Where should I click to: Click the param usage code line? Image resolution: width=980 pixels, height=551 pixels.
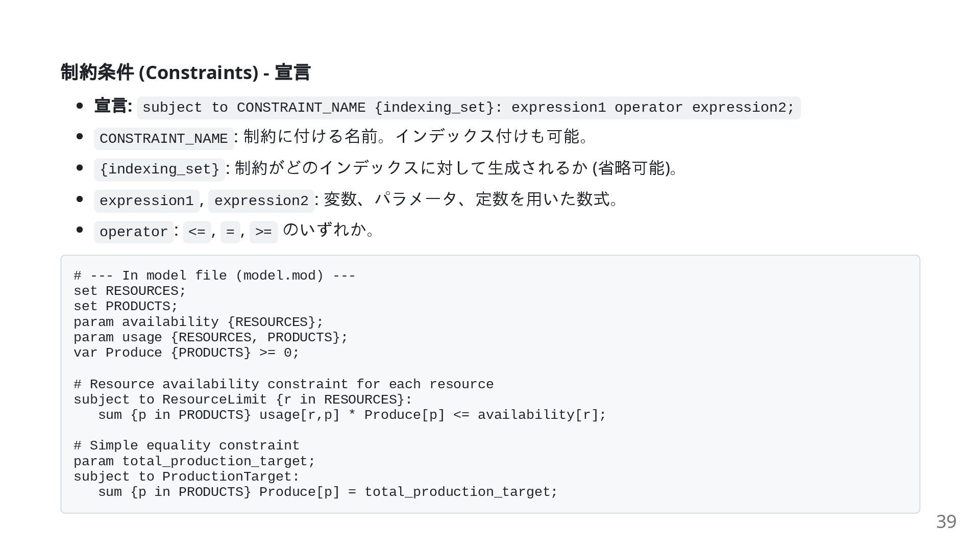coord(210,338)
